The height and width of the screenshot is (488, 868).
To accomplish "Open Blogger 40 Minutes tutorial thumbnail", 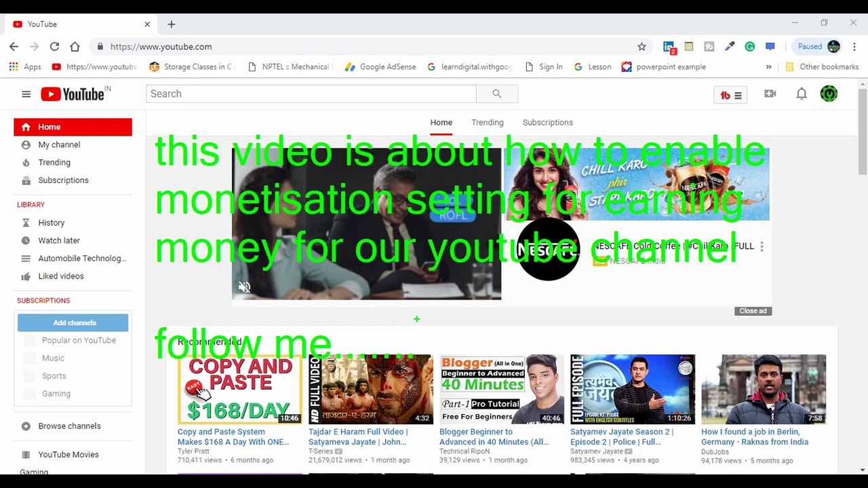I will pyautogui.click(x=501, y=389).
